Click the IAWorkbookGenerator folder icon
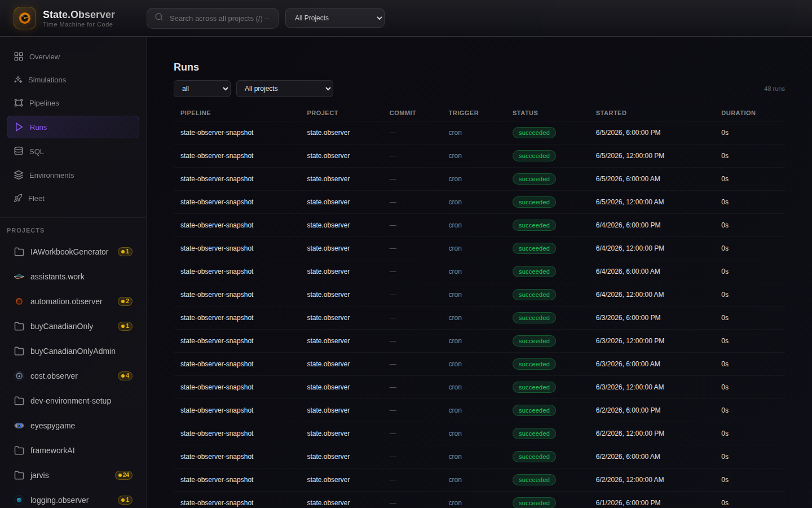Viewport: 812px width, 508px height. tap(19, 252)
